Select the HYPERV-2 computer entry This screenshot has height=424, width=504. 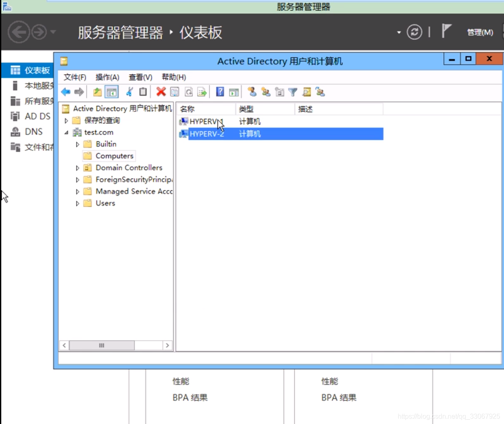(x=281, y=134)
